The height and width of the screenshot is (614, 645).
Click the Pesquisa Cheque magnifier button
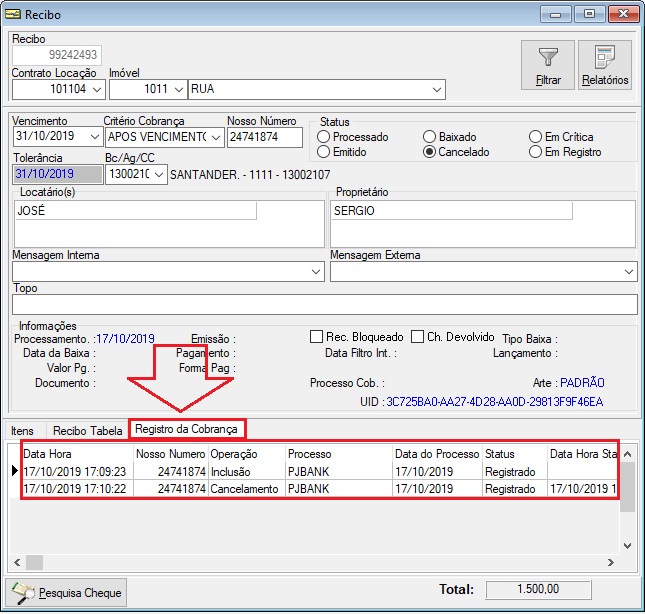coord(68,593)
